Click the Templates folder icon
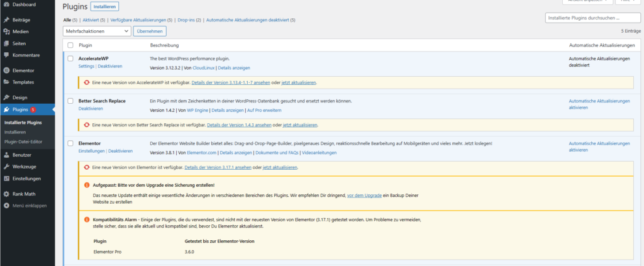Viewport: 644px width, 266px height. (6, 82)
